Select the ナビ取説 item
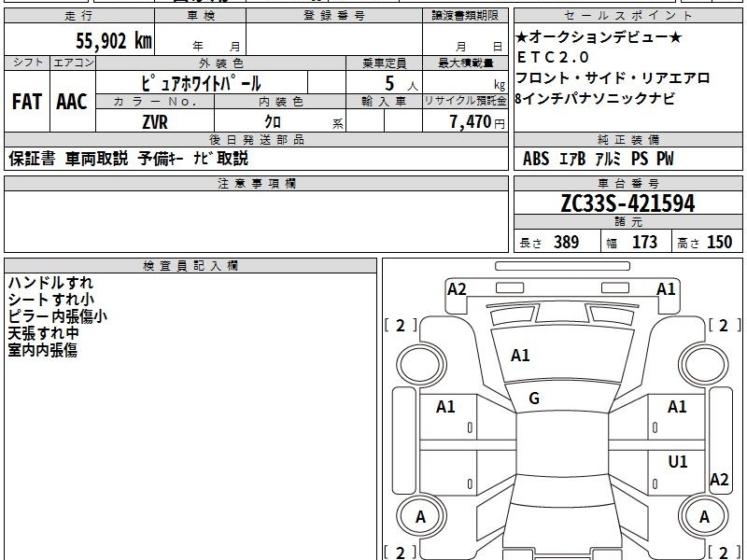Screen dimensions: 747x560 (220, 159)
